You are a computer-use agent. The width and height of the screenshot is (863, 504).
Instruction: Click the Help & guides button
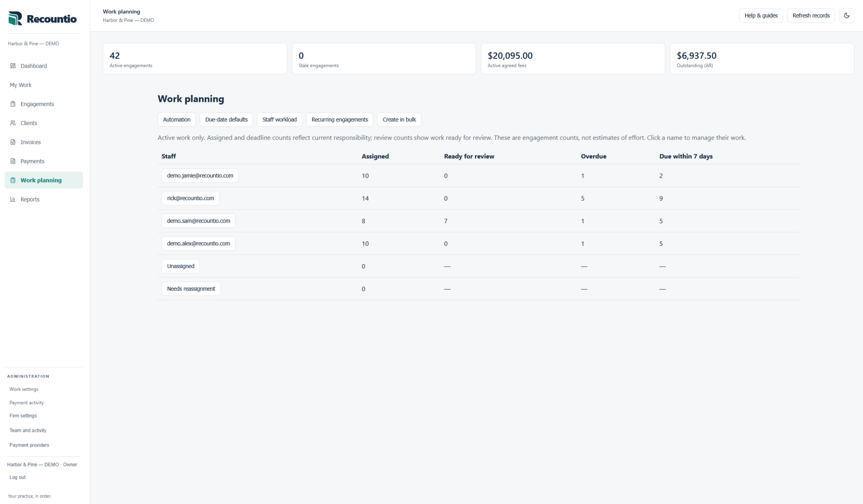click(761, 16)
